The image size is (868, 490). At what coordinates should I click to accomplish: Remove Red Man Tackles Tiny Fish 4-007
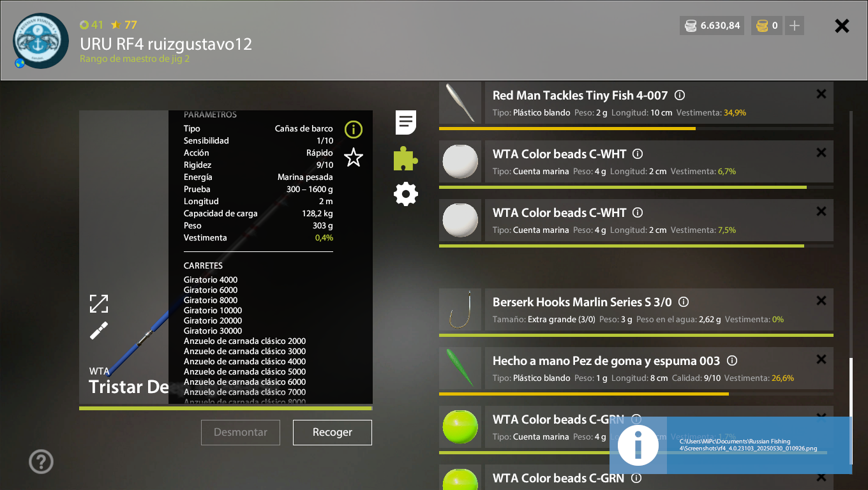coord(821,94)
